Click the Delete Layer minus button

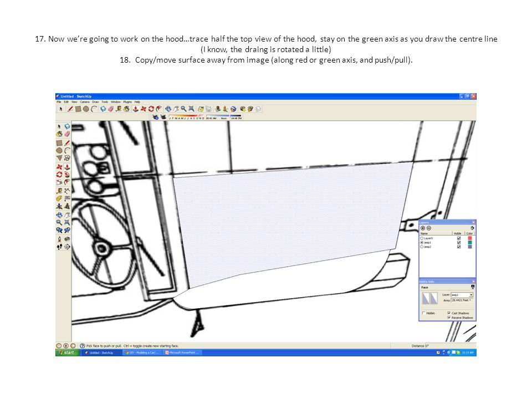coord(429,228)
